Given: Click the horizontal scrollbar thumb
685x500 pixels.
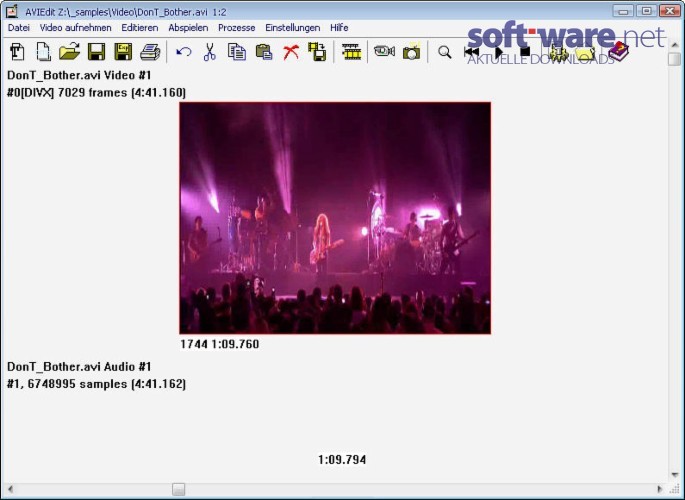Looking at the screenshot, I should point(178,489).
